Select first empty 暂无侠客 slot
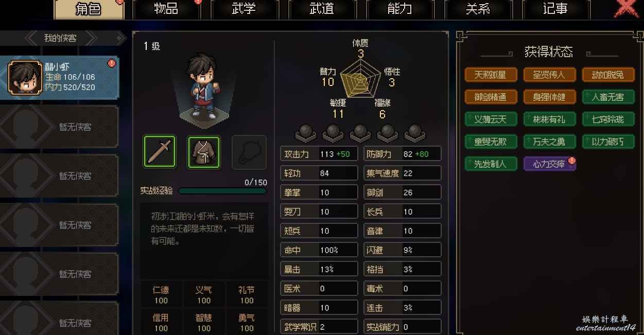644x335 pixels. click(x=59, y=127)
